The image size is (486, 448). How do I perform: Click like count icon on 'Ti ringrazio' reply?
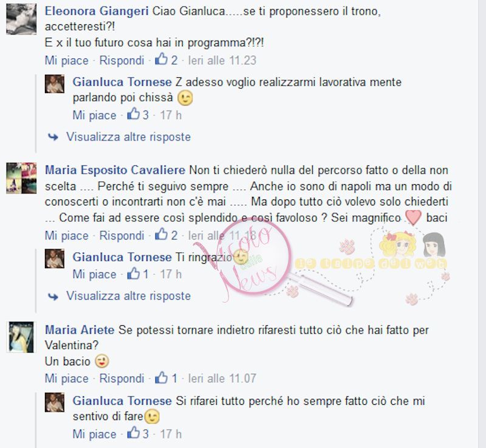click(x=134, y=274)
